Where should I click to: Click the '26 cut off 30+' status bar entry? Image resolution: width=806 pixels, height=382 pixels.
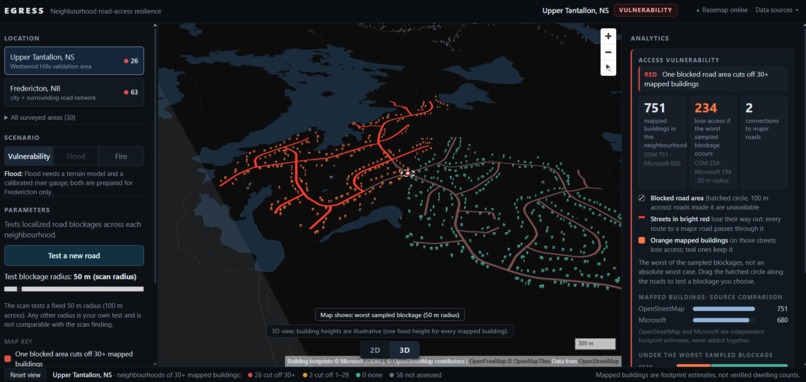pos(271,375)
